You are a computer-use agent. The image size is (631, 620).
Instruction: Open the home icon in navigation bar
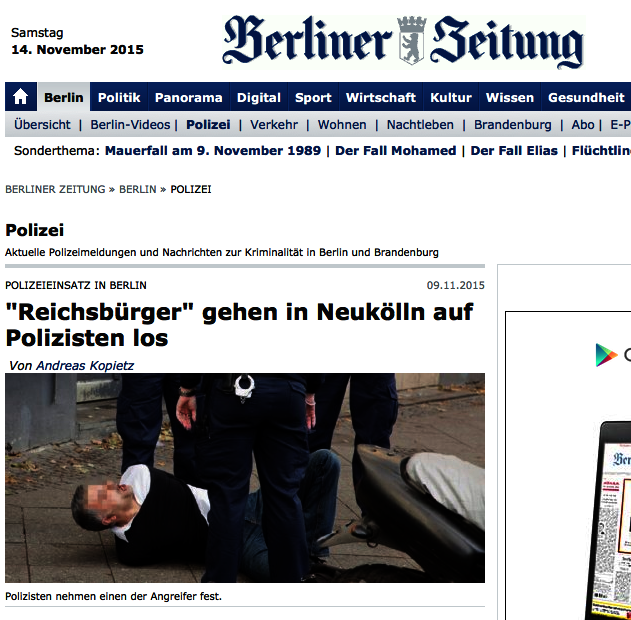click(x=21, y=97)
